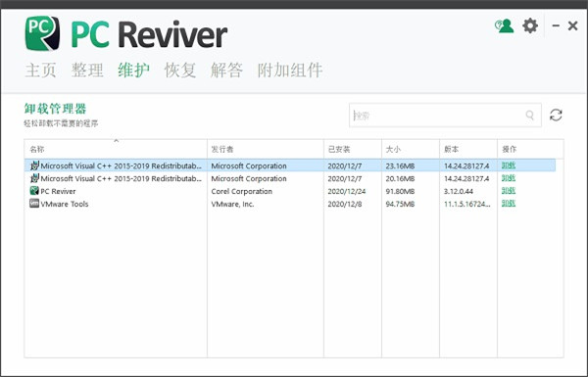Go to the 主页 tab

40,71
